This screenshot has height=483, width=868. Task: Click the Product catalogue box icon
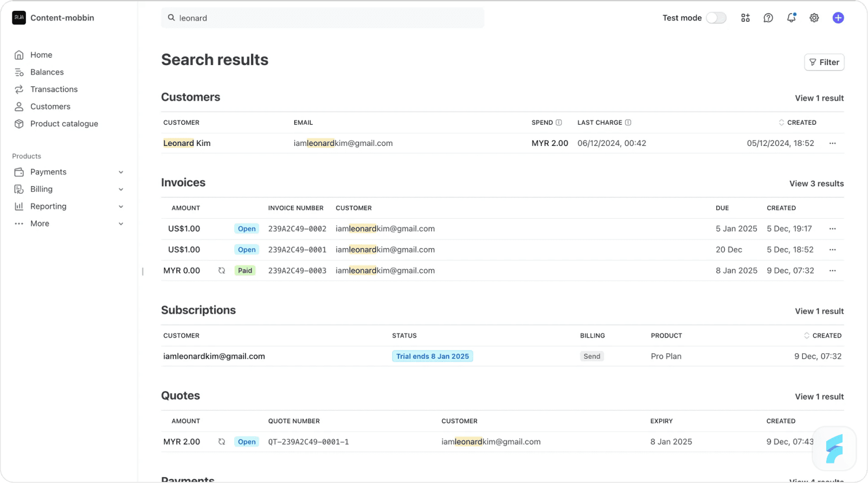tap(19, 124)
